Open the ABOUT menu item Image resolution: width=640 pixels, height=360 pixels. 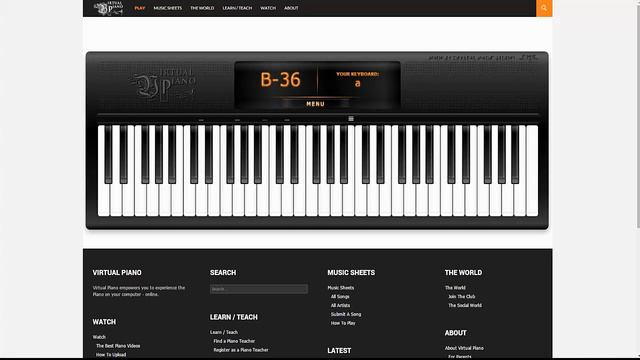click(x=291, y=8)
